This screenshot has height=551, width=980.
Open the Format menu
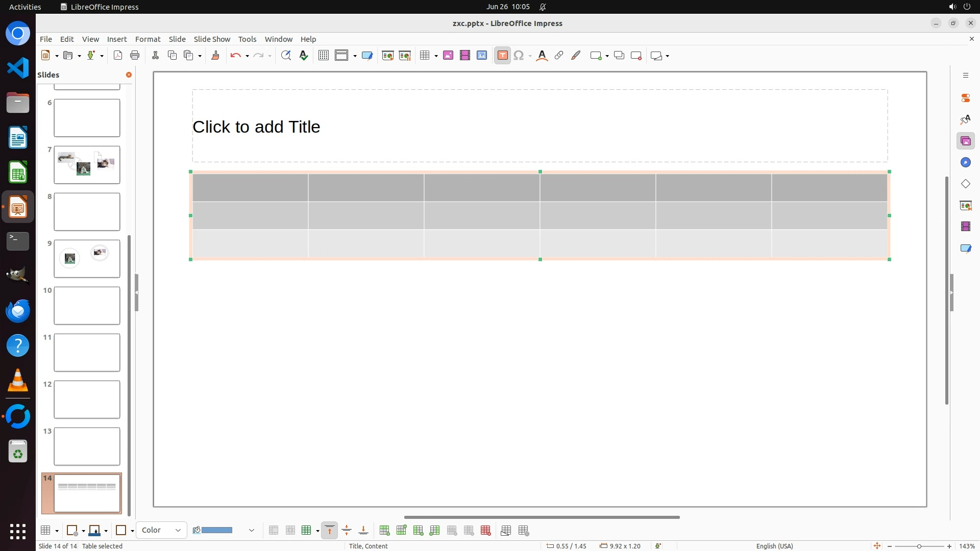(x=148, y=39)
